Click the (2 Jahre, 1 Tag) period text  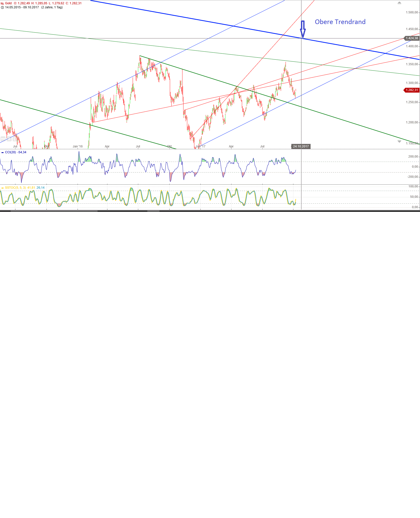pyautogui.click(x=52, y=7)
